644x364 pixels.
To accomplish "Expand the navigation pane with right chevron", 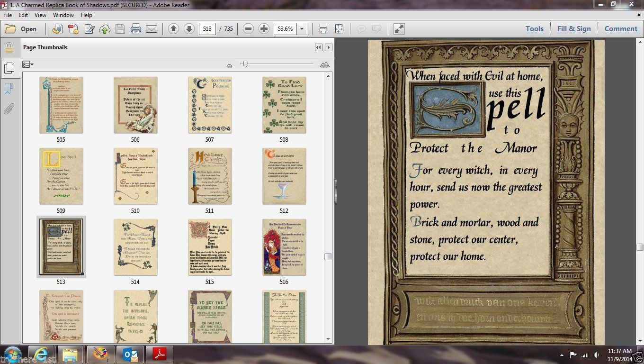I will point(329,47).
